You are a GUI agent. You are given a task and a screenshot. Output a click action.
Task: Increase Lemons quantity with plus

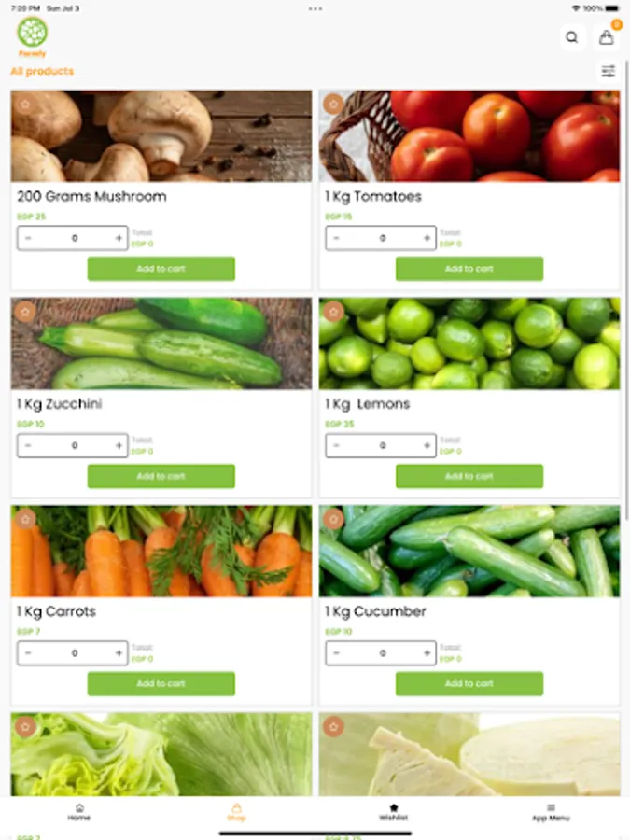427,445
